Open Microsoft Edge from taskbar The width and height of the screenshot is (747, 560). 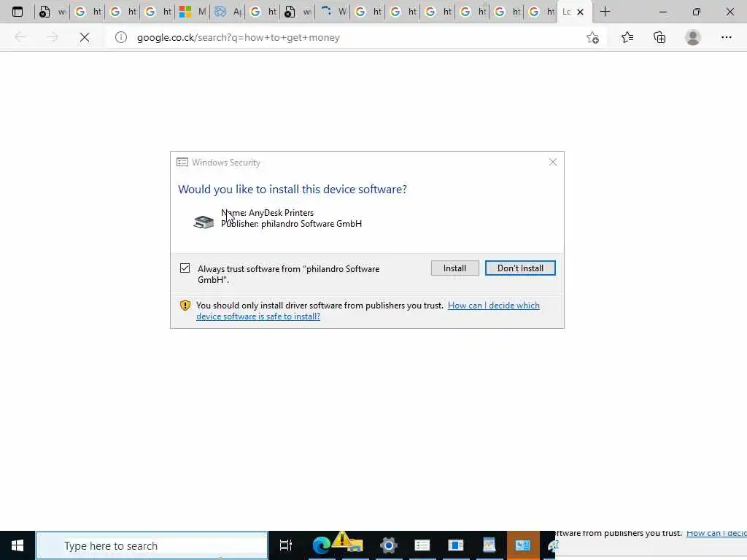[322, 545]
